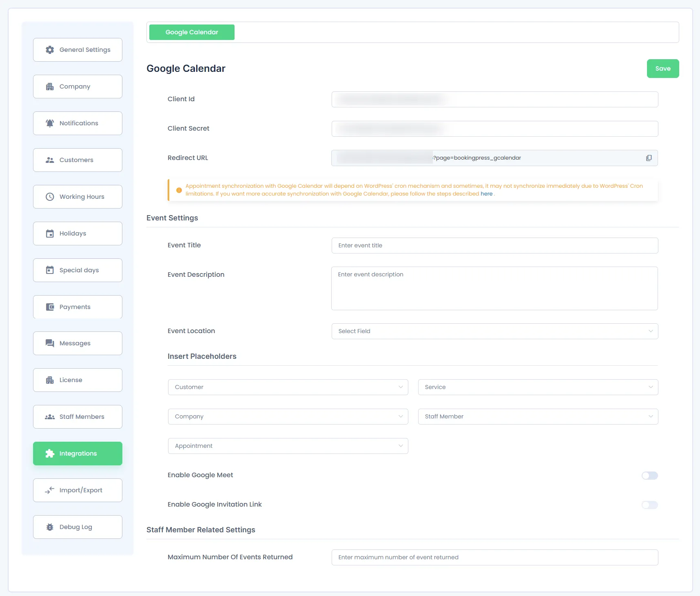
Task: Click the Messages chat bubble icon
Action: (50, 343)
